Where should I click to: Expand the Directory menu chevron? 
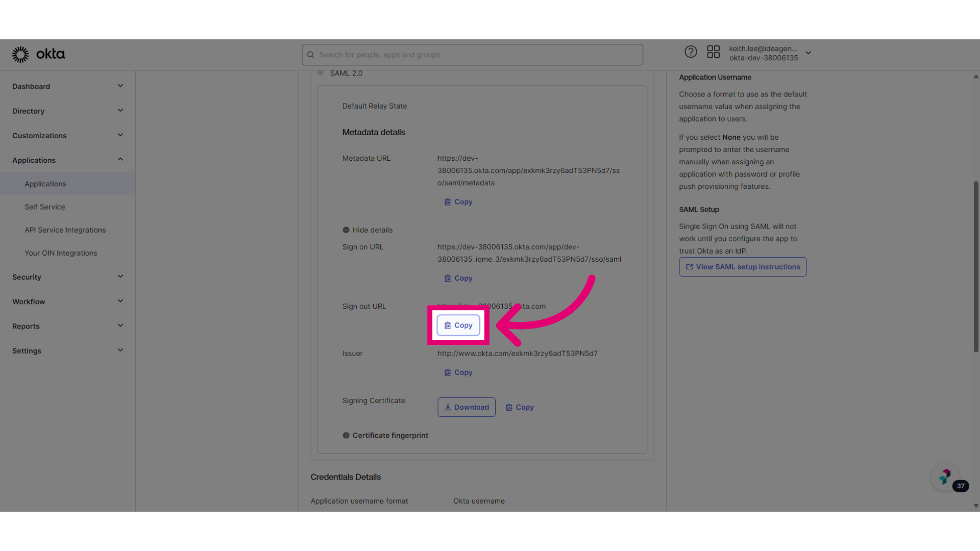pyautogui.click(x=120, y=110)
